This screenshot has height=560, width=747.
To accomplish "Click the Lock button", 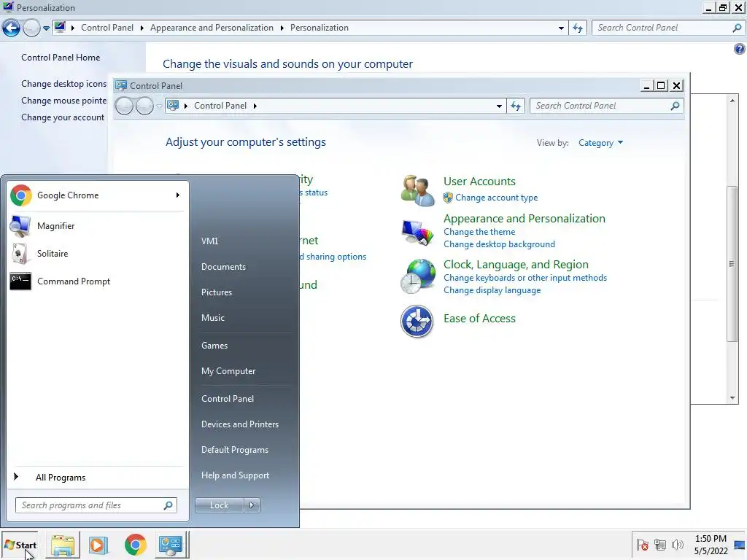I will 219,505.
